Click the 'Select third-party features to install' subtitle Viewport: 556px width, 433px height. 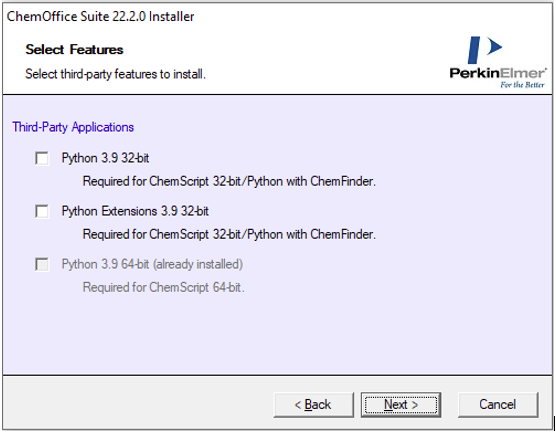point(115,74)
